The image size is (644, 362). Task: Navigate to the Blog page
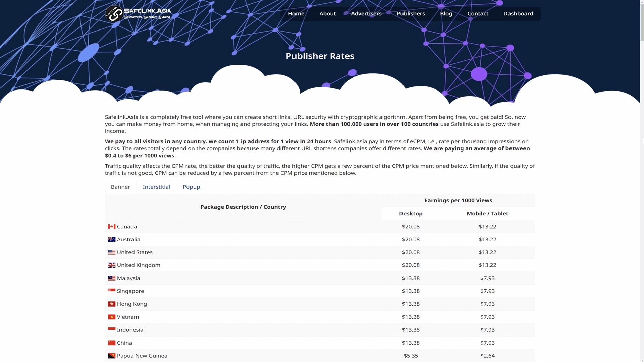point(446,14)
